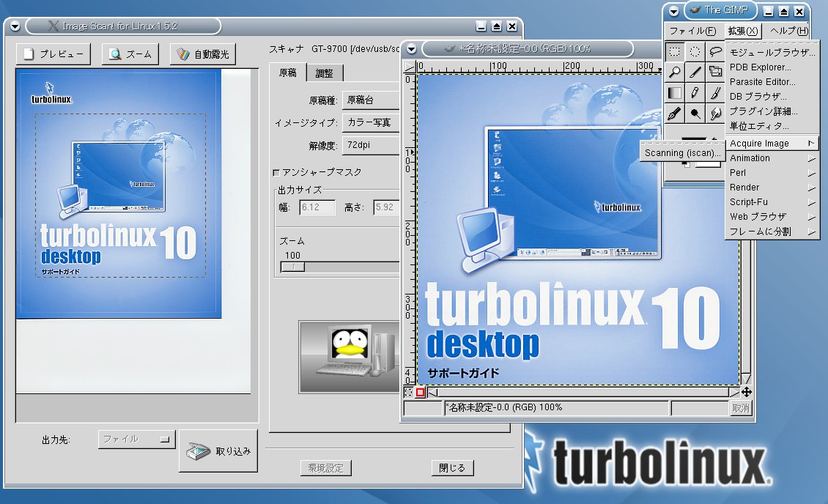The width and height of the screenshot is (828, 504).
Task: Open the 出力先 ファイル destination dropdown
Action: click(136, 439)
